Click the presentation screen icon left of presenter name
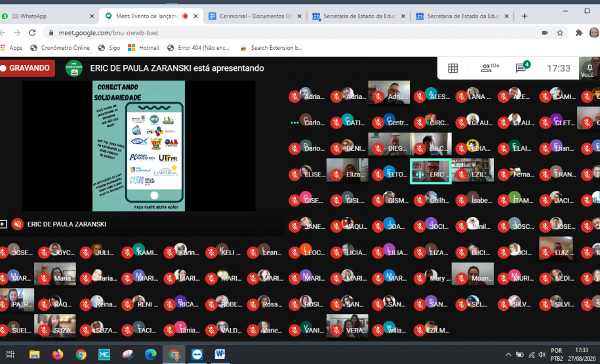 [x=3, y=224]
